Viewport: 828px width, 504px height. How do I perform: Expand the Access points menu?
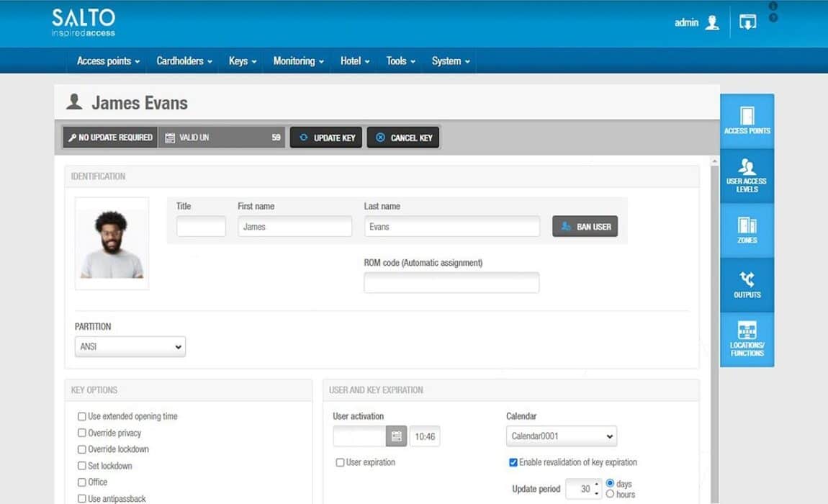(108, 61)
